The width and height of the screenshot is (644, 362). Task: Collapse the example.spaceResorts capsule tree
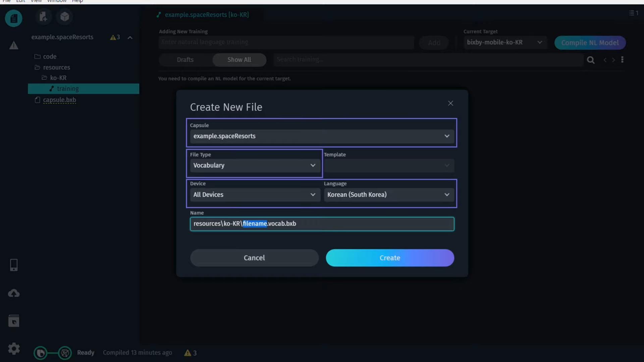tap(130, 38)
